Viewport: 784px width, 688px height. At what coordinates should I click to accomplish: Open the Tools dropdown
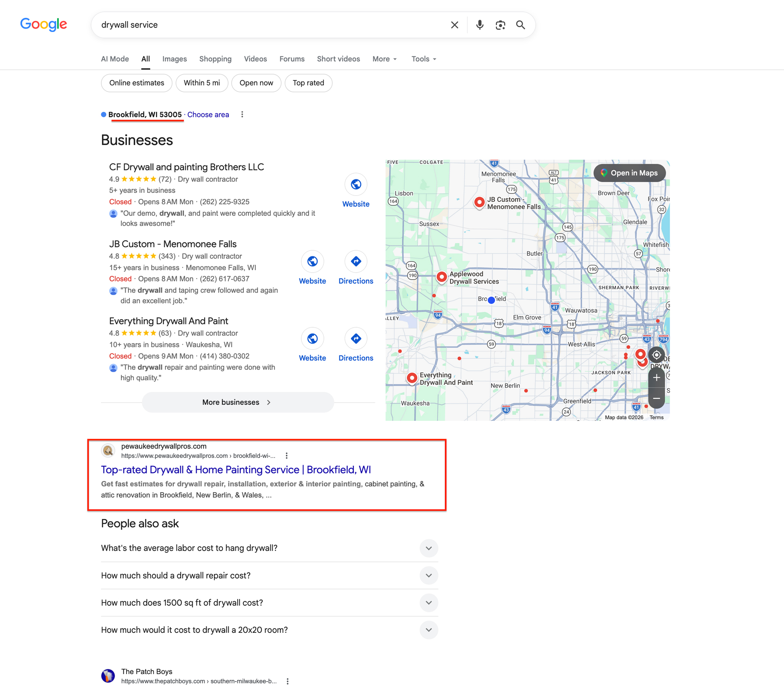(x=424, y=59)
